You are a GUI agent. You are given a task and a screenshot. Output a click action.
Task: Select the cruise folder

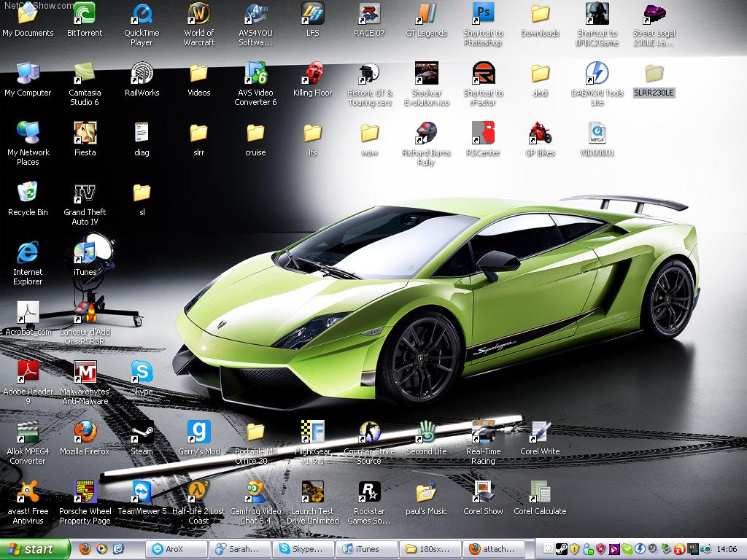point(255,133)
